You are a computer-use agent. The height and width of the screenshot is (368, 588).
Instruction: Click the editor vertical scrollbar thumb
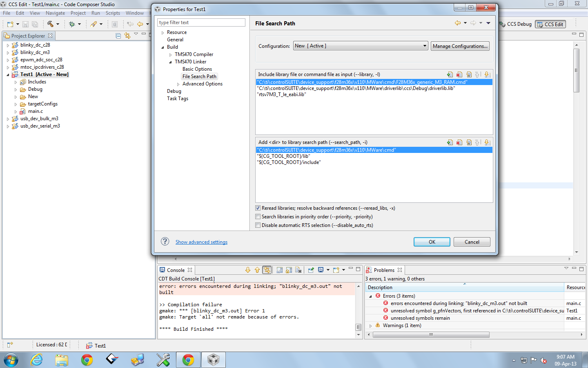coord(577,70)
